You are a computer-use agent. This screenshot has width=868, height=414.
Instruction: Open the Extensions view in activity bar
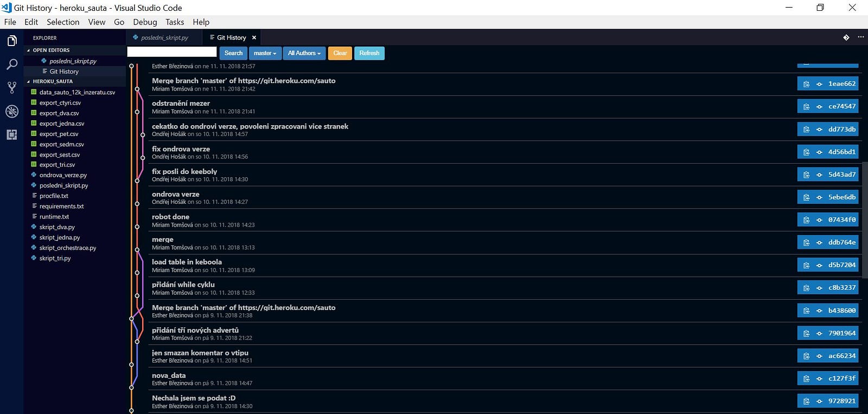tap(12, 134)
